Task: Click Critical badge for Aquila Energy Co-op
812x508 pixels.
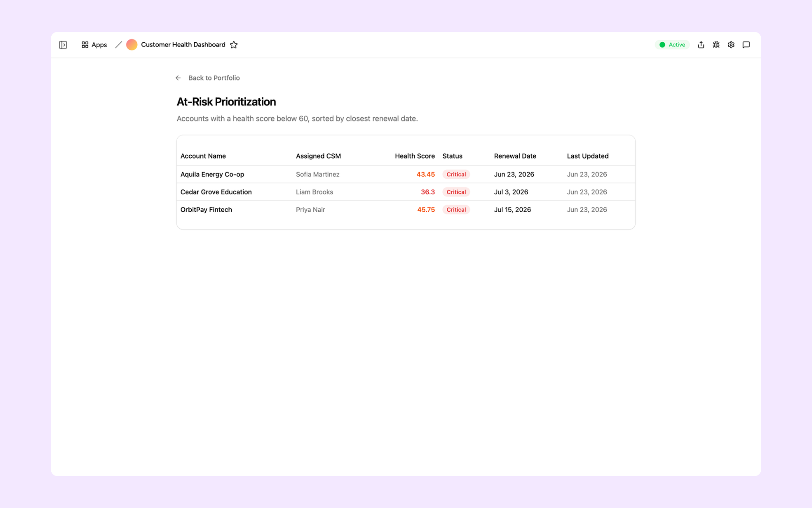Action: click(x=456, y=175)
